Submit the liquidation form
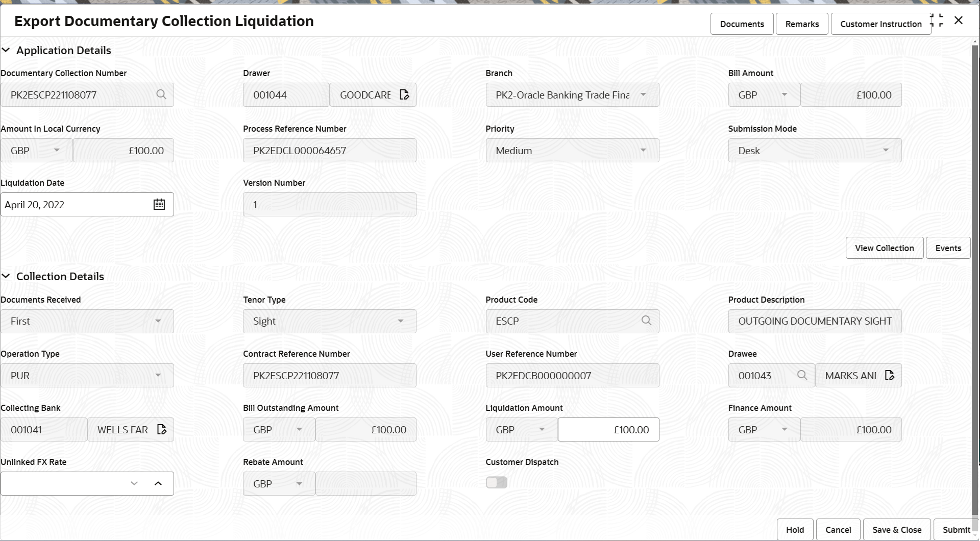This screenshot has width=980, height=541. (957, 529)
